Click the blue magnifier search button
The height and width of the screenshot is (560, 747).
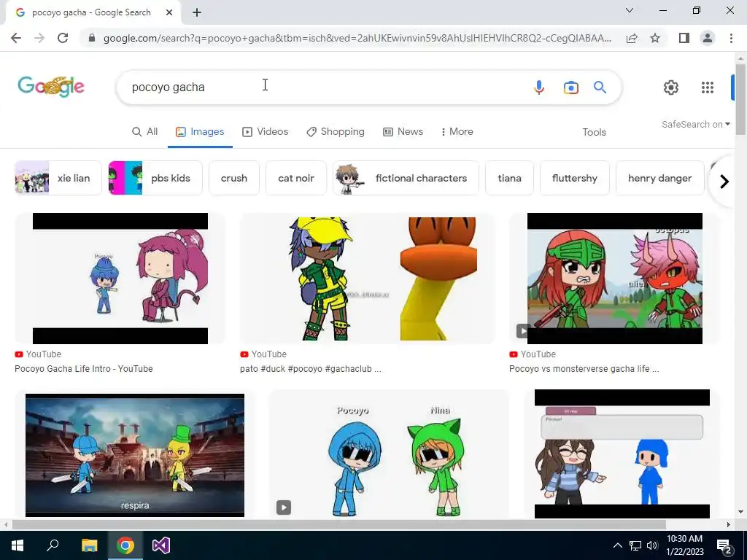[x=600, y=87]
